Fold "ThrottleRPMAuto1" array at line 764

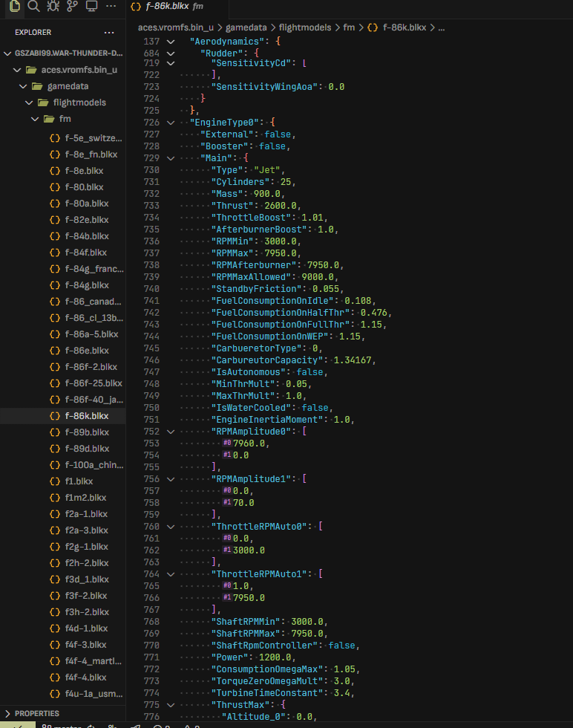[x=171, y=574]
